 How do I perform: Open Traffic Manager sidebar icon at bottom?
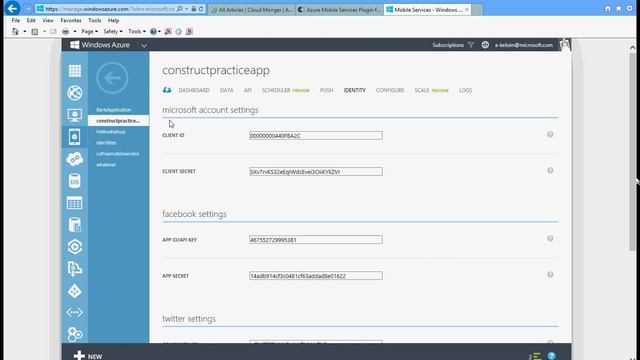click(x=75, y=335)
